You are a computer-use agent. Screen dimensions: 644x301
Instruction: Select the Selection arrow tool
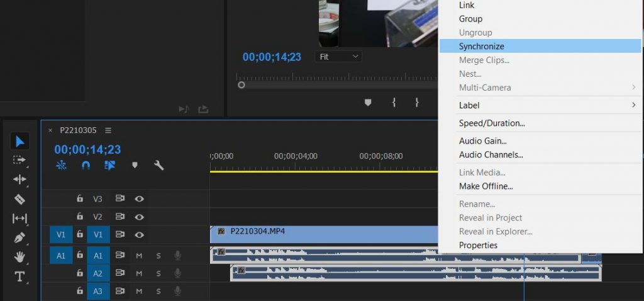(x=19, y=141)
